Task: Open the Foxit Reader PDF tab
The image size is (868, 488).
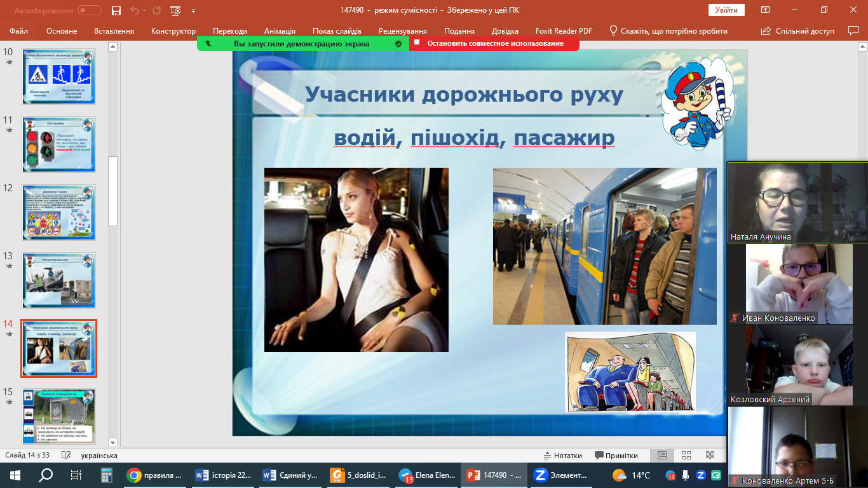Action: pos(562,30)
